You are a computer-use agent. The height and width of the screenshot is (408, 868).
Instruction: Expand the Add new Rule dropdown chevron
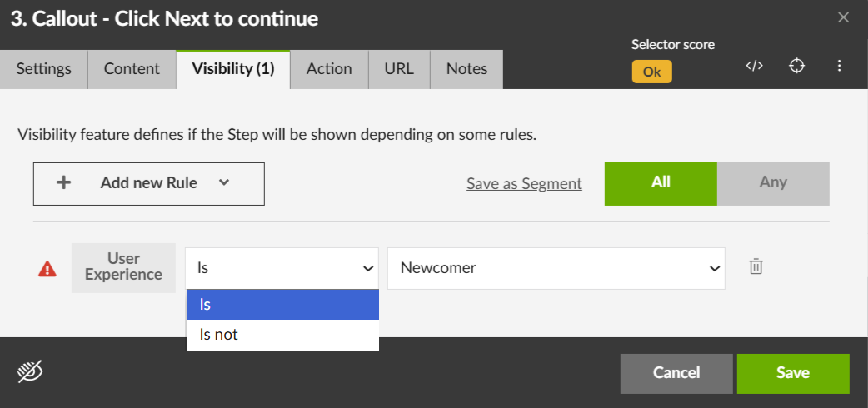223,182
